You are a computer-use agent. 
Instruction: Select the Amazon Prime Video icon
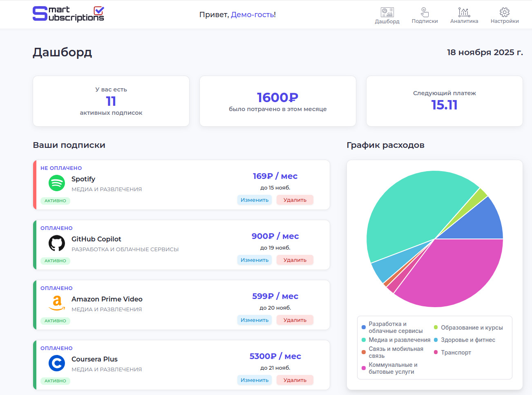click(56, 303)
